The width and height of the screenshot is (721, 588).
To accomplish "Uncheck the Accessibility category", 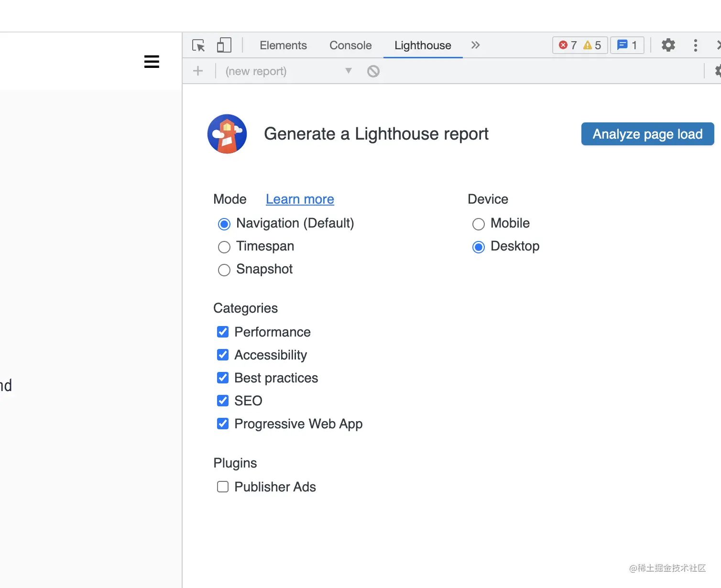I will [223, 355].
